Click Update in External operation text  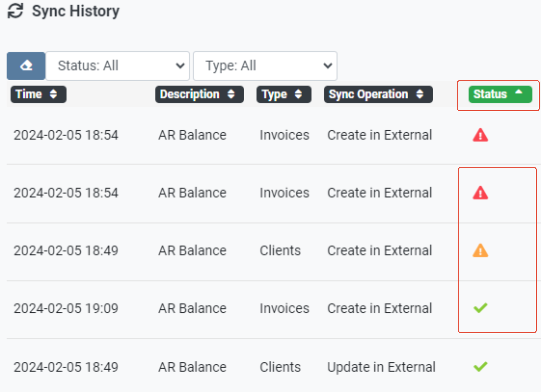click(381, 367)
